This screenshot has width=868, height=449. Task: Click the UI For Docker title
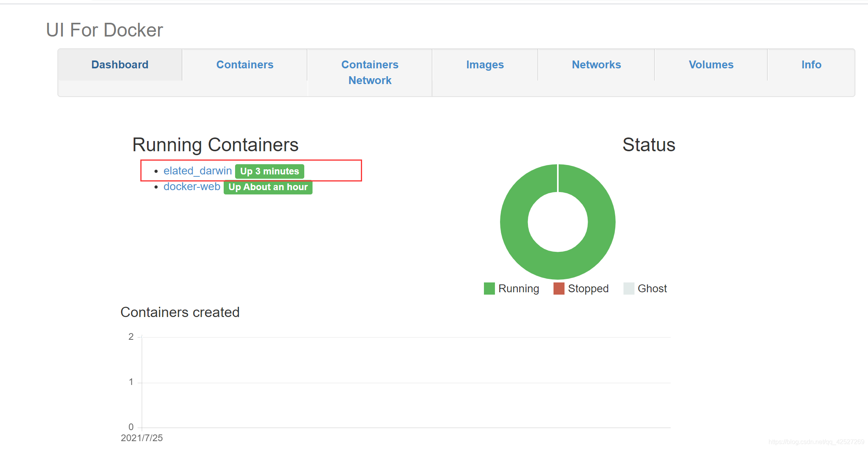105,30
